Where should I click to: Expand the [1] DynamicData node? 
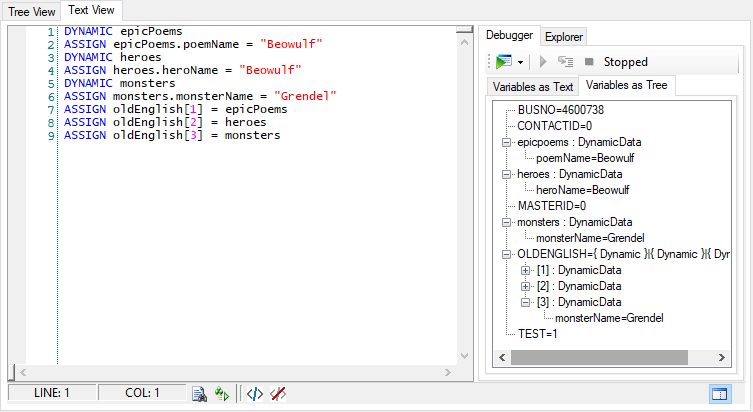[527, 270]
